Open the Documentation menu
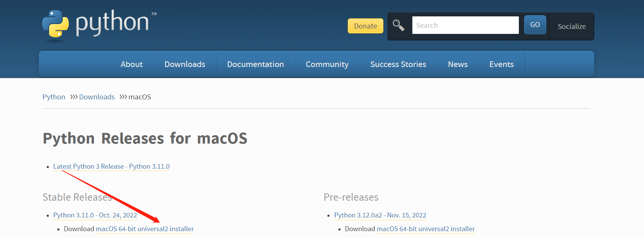The image size is (644, 238). [256, 64]
